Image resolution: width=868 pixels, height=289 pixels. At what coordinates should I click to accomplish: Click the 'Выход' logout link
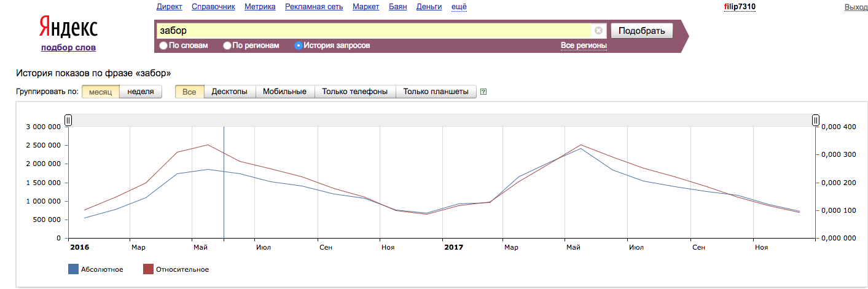coord(856,7)
